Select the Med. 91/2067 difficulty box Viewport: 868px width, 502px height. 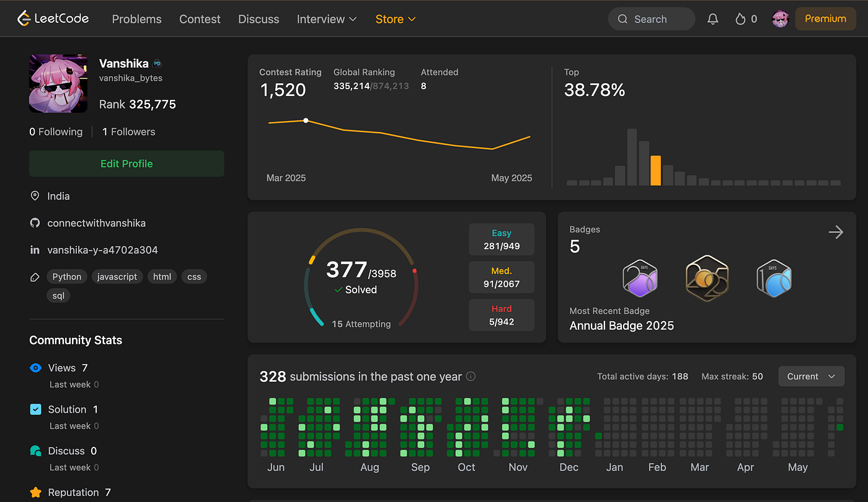pos(502,278)
